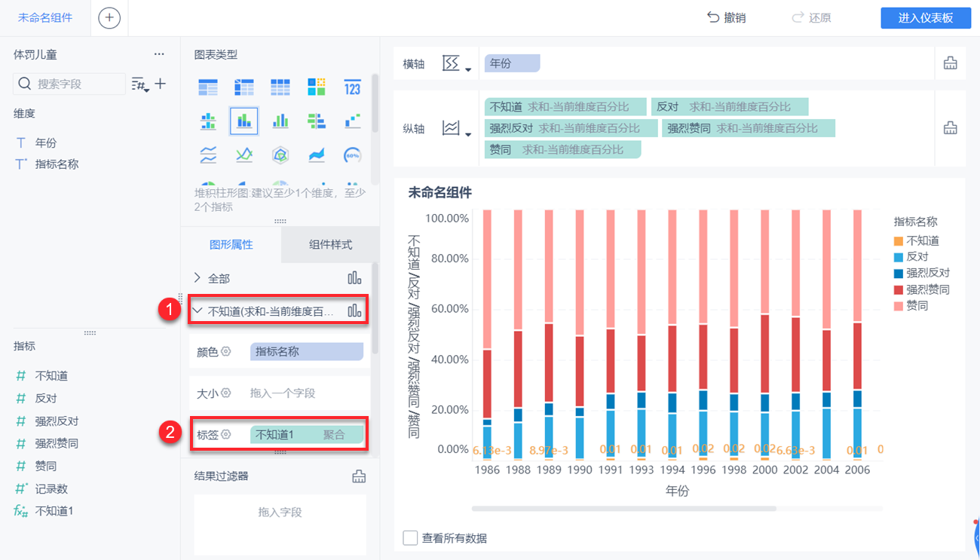Viewport: 980px width, 560px height.
Task: Collapse the 不知道(求和 properties section
Action: [x=198, y=310]
